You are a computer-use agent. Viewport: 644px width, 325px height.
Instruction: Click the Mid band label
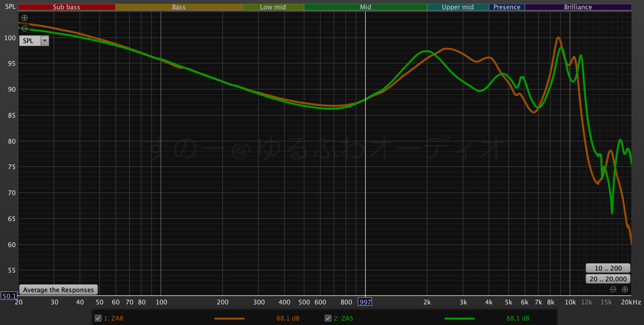(365, 7)
